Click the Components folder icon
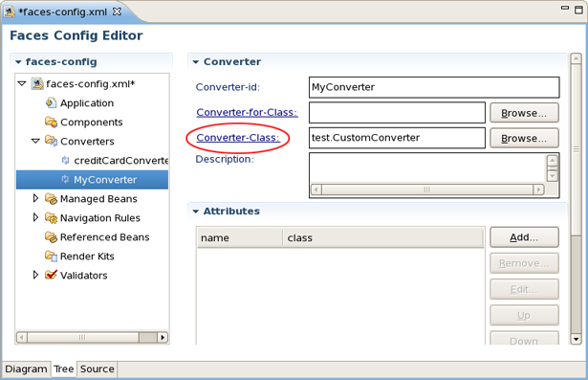Image resolution: width=588 pixels, height=380 pixels. click(x=51, y=122)
